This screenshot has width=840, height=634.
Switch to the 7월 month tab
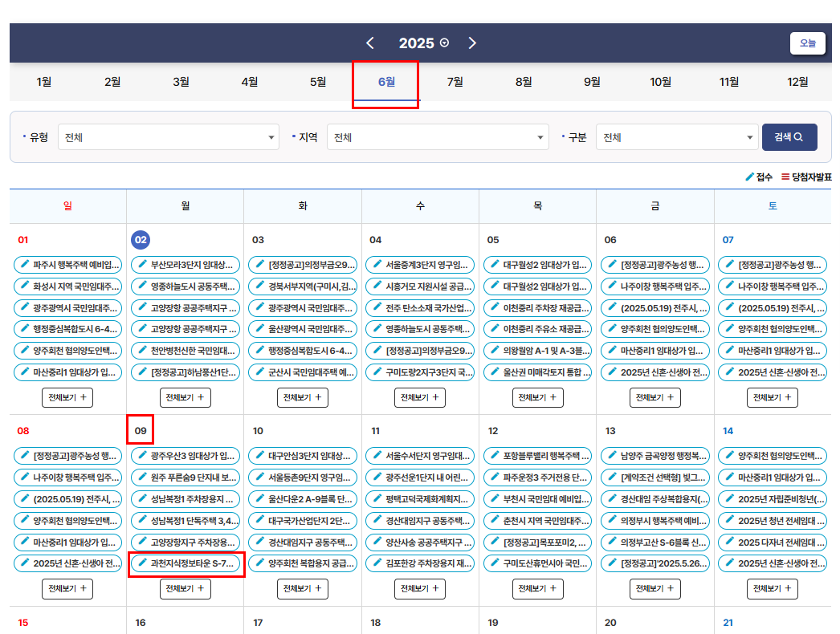(455, 82)
